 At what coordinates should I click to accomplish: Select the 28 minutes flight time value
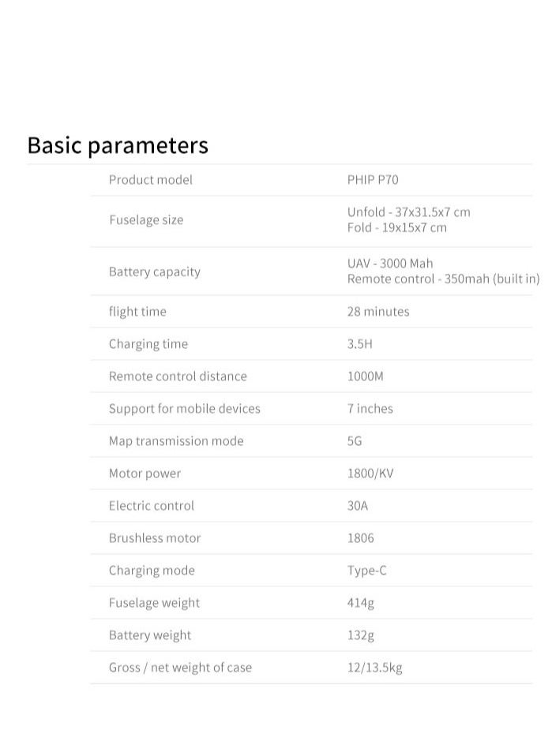[x=378, y=312]
